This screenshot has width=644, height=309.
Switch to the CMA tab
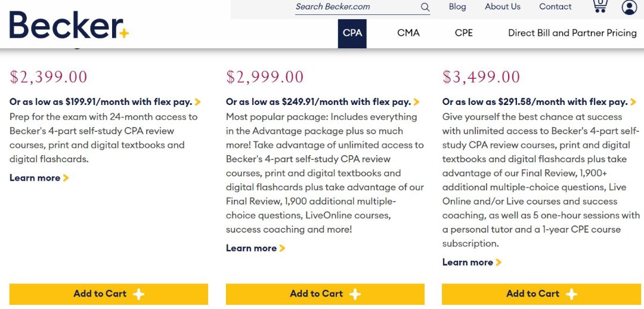coord(408,33)
